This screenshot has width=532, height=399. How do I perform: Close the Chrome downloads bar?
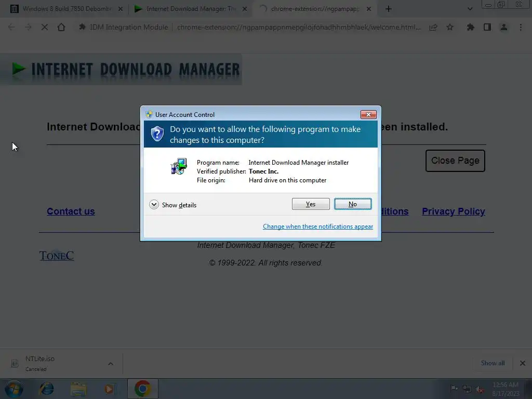pyautogui.click(x=523, y=363)
